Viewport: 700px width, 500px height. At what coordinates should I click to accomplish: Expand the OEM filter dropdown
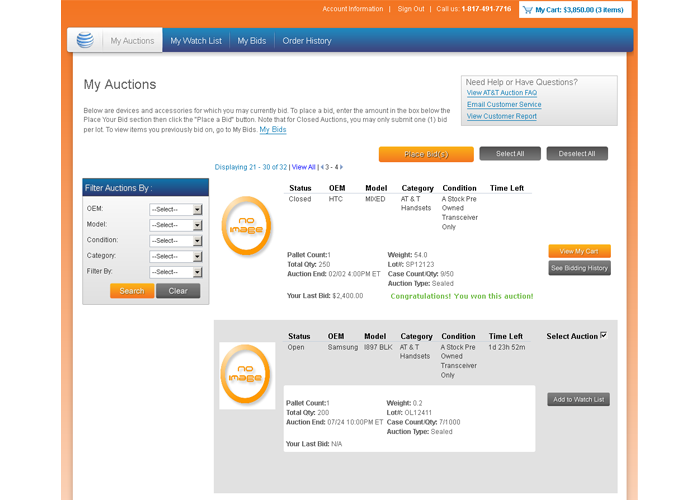(176, 209)
